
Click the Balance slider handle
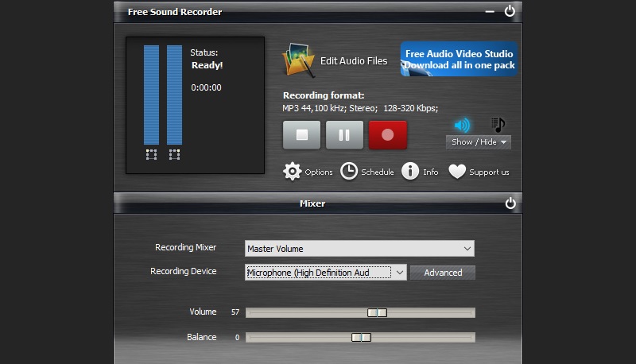point(361,337)
